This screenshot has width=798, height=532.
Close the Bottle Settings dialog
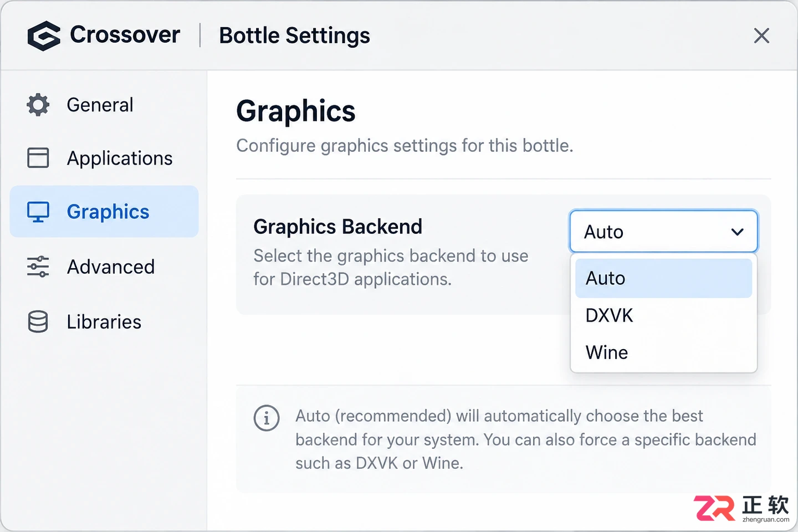762,35
